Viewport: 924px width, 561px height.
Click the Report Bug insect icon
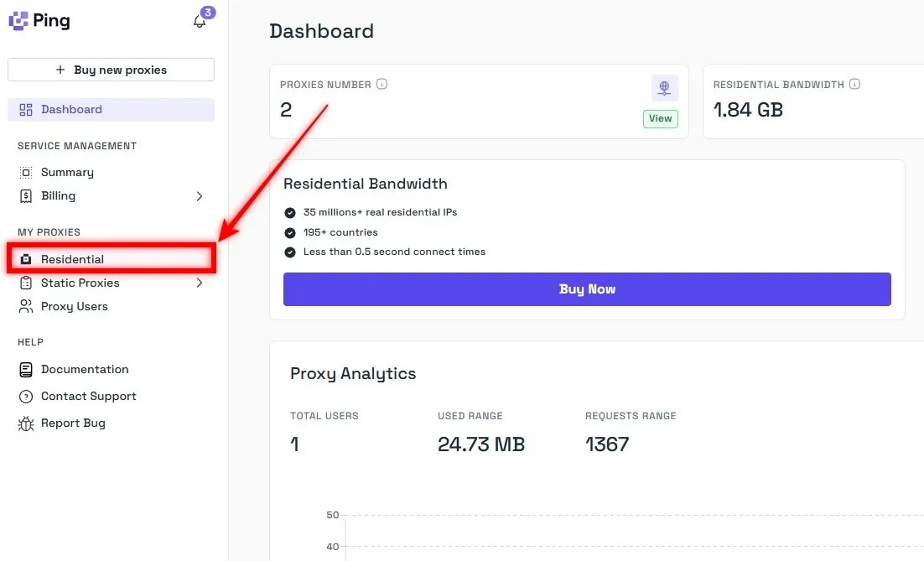tap(26, 423)
